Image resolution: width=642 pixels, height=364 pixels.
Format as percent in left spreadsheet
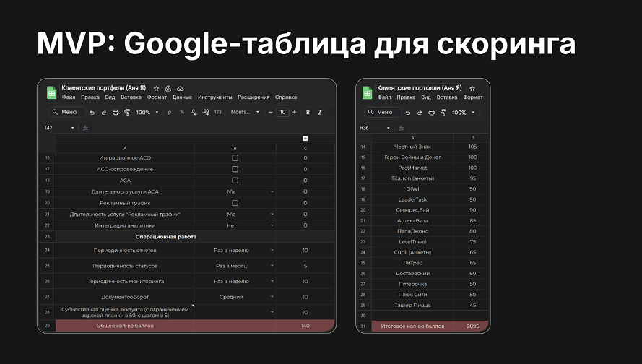pyautogui.click(x=182, y=112)
